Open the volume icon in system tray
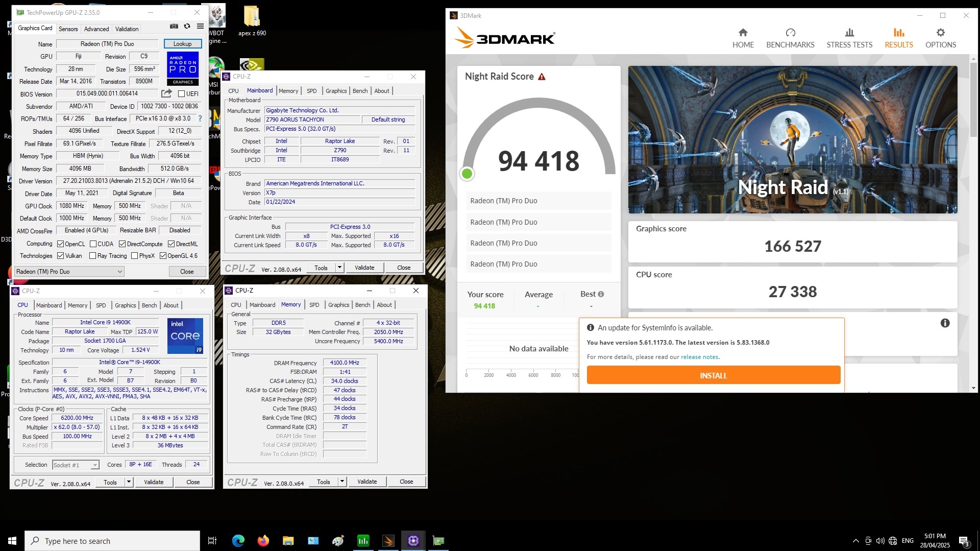980x551 pixels. 880,541
